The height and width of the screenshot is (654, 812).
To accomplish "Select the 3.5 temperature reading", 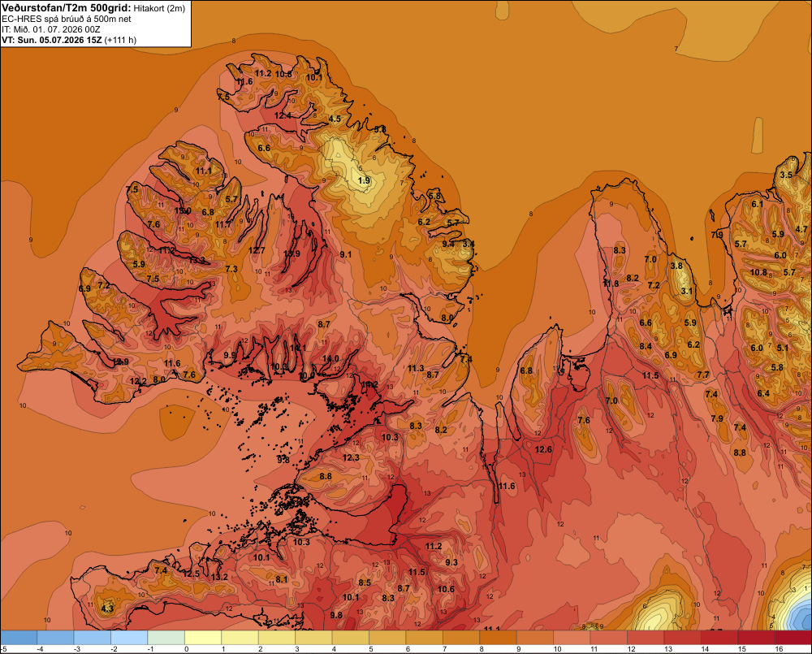I will (x=786, y=175).
